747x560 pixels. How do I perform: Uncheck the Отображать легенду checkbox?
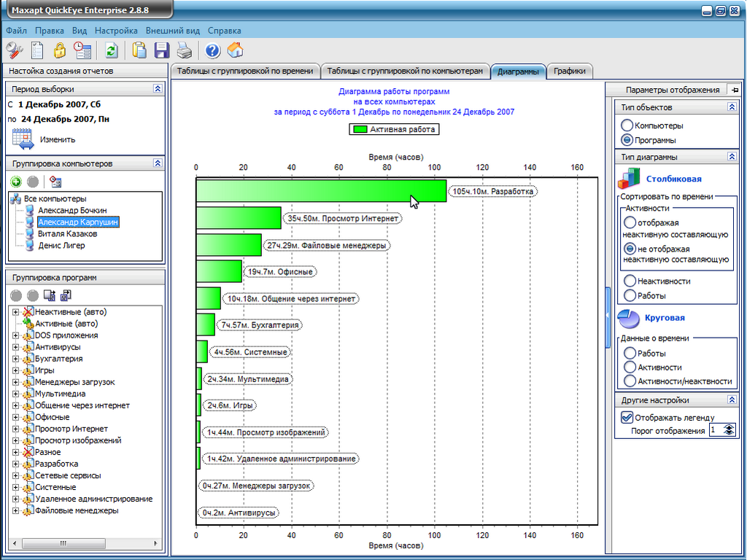(627, 418)
